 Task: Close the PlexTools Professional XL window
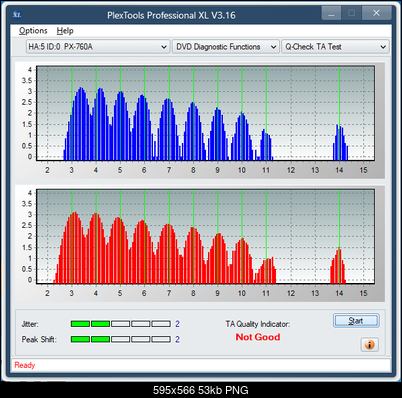pos(376,13)
